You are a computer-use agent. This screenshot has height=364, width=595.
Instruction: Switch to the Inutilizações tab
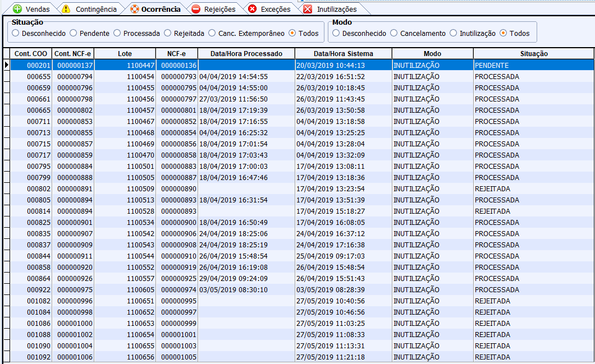coord(332,9)
